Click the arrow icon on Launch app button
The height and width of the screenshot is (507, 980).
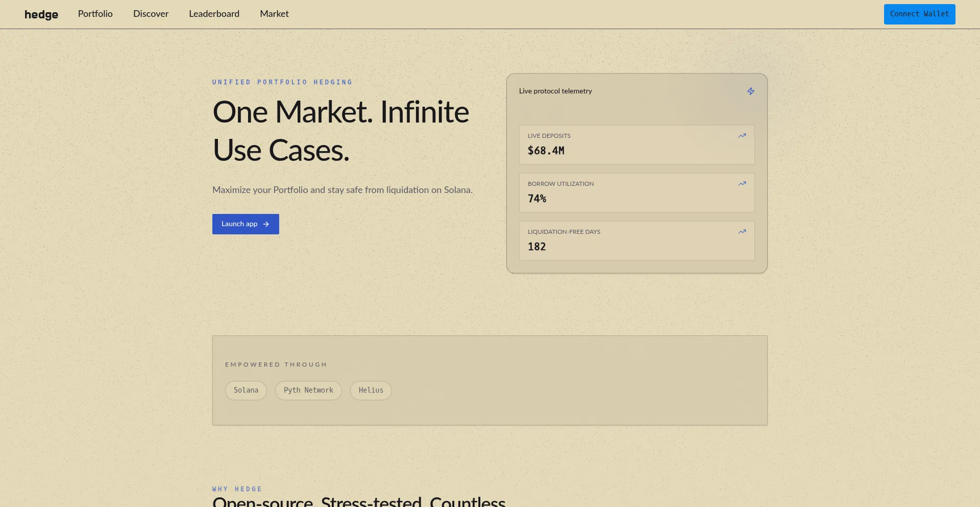coord(266,224)
